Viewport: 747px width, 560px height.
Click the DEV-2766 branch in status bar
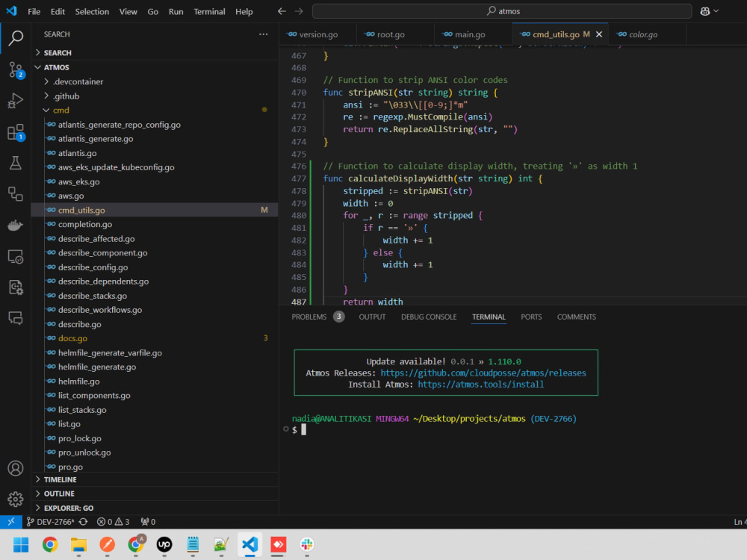point(52,522)
